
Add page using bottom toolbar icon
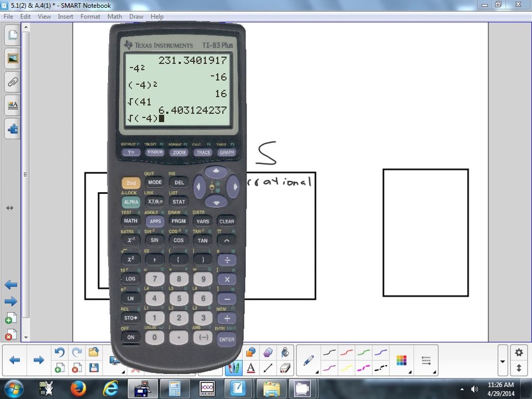(x=59, y=368)
